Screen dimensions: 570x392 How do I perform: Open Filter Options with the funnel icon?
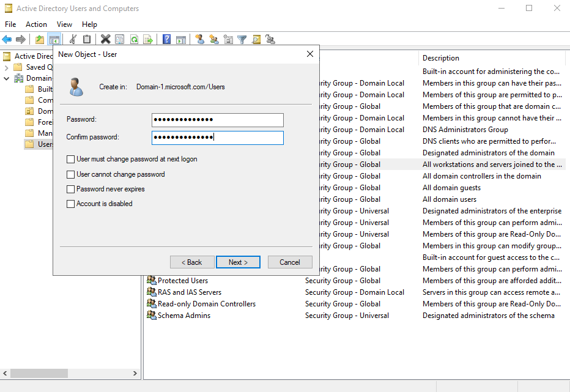242,39
